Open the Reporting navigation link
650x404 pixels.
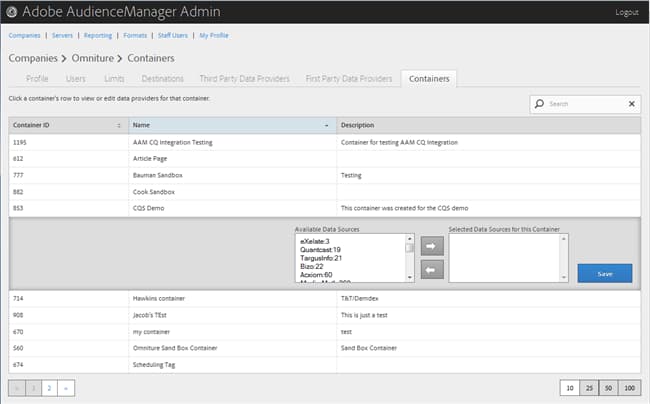pyautogui.click(x=98, y=35)
